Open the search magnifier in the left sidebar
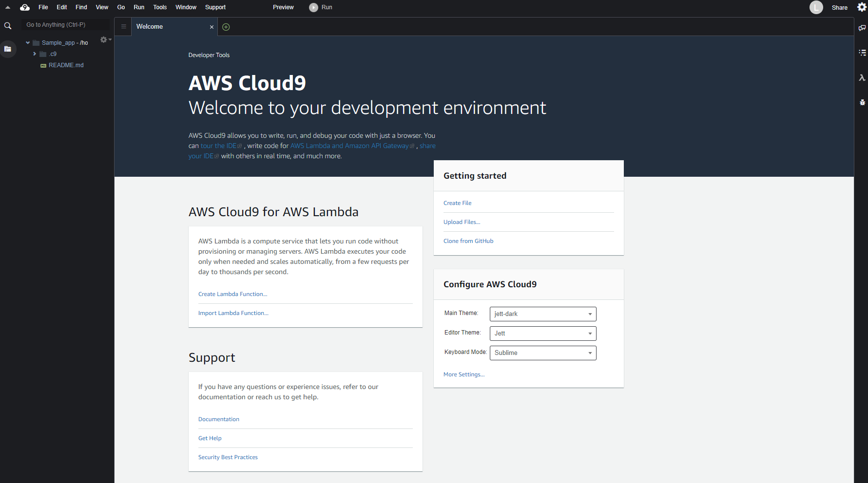Screen dimensions: 868x483 pos(8,26)
